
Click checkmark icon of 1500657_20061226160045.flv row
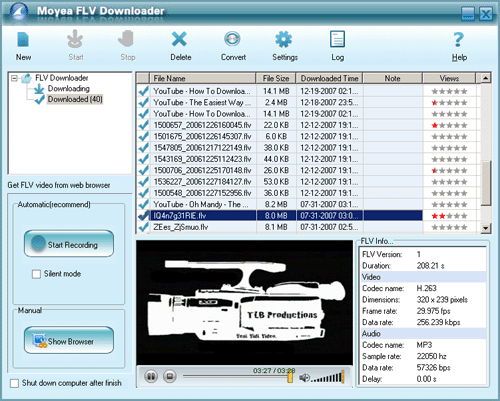tap(144, 125)
